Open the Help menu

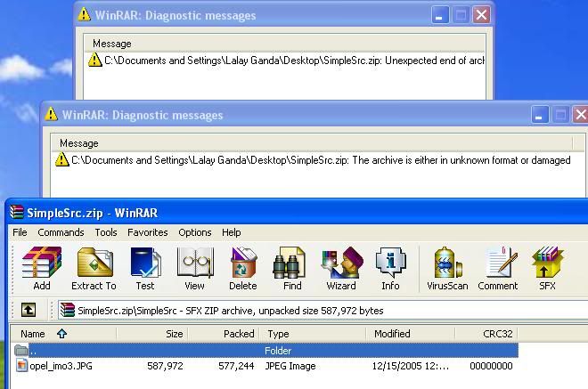(232, 232)
